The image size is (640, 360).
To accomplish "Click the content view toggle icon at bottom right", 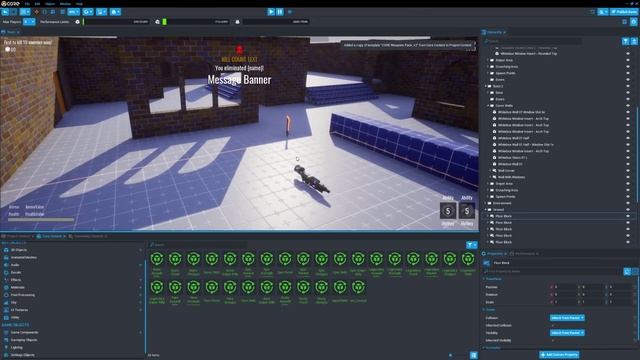I will coord(473,355).
